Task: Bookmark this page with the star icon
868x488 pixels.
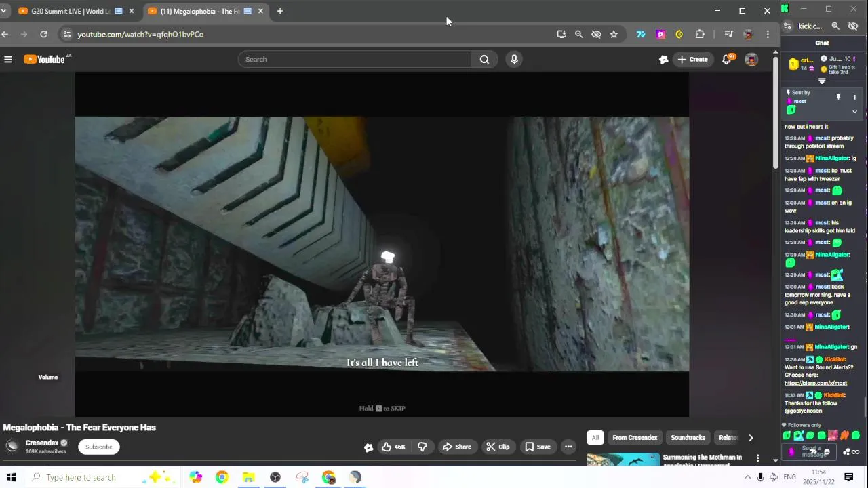Action: click(614, 34)
